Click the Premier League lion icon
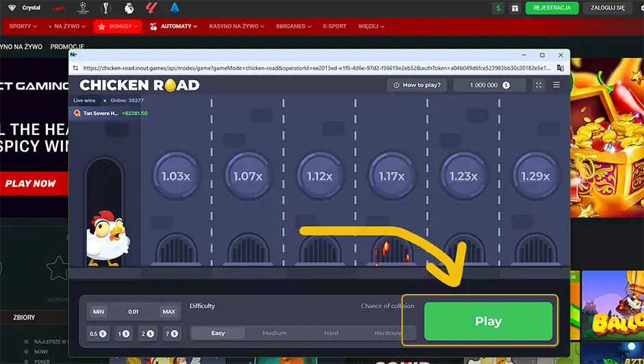The width and height of the screenshot is (644, 364). [129, 8]
